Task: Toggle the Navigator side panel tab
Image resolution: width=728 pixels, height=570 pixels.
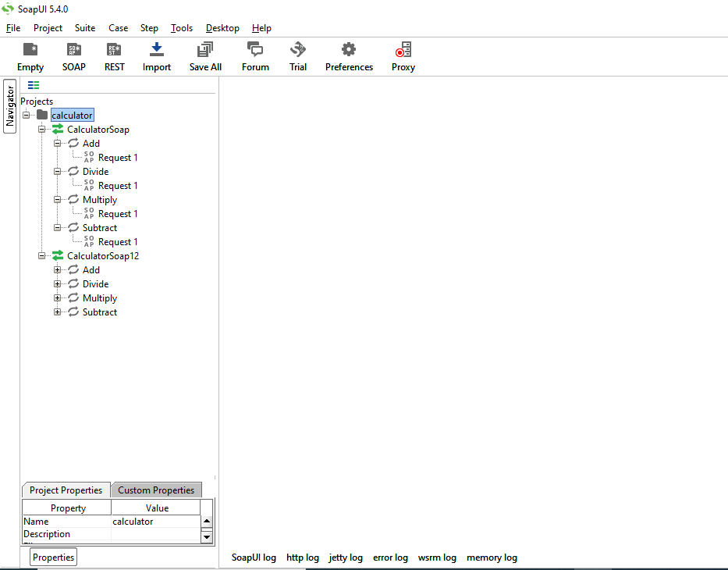Action: (x=9, y=106)
